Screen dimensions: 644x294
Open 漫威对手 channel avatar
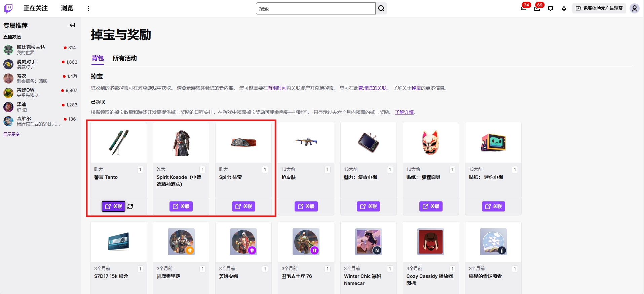(x=8, y=64)
